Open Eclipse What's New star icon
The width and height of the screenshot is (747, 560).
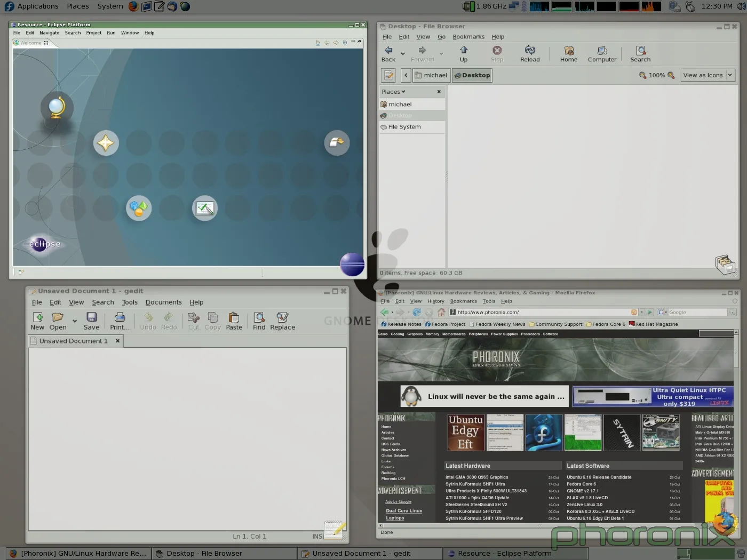(106, 143)
